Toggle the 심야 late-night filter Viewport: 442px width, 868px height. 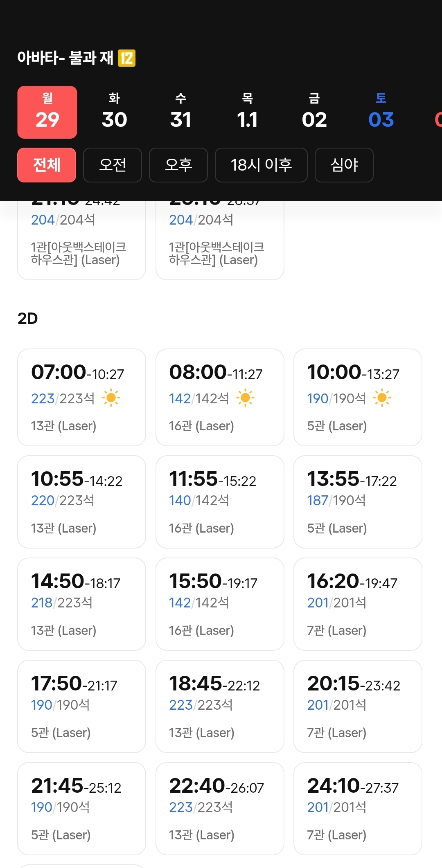click(x=344, y=165)
